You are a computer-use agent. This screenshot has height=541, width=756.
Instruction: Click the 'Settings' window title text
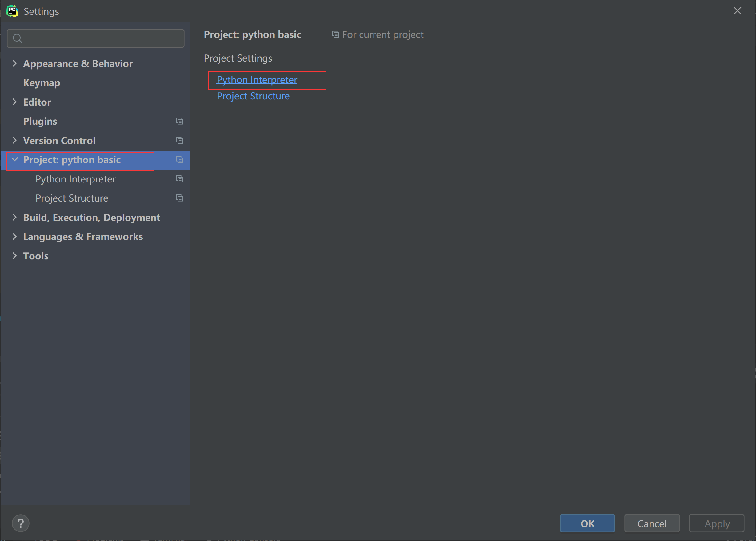coord(41,11)
